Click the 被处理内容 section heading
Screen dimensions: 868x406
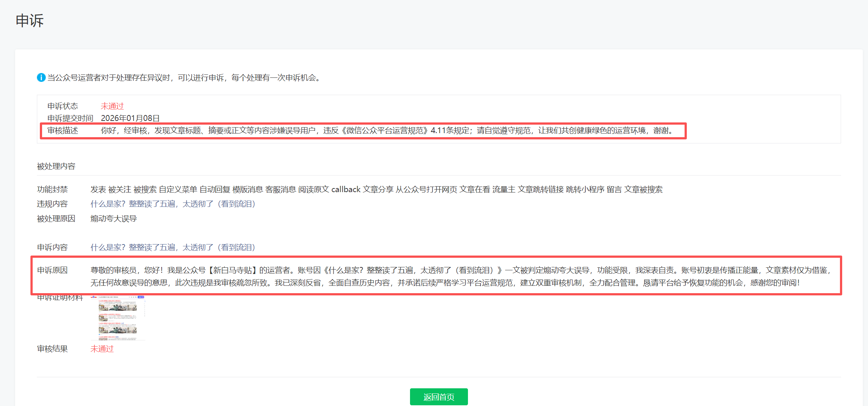56,166
